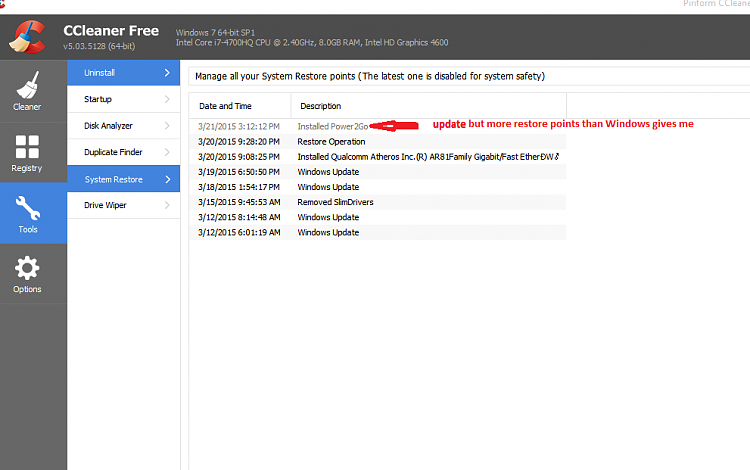The width and height of the screenshot is (750, 470).
Task: Click the chevron next to Duplicate Finder
Action: point(167,152)
